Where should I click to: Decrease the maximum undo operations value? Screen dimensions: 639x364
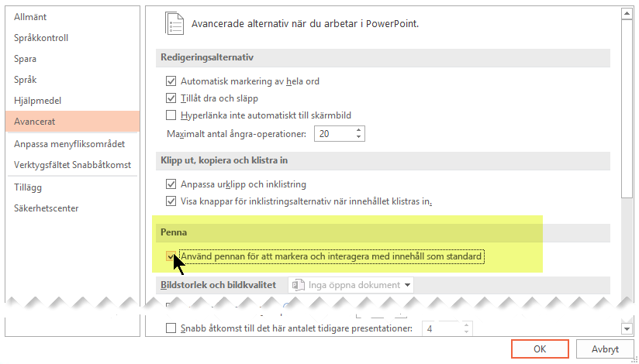[x=358, y=137]
